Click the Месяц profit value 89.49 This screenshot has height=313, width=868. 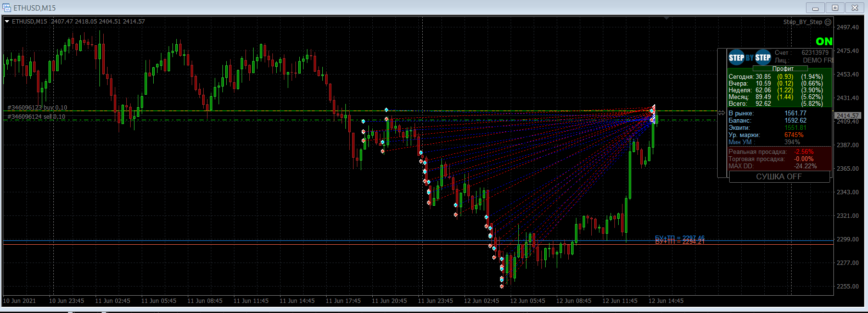(763, 97)
